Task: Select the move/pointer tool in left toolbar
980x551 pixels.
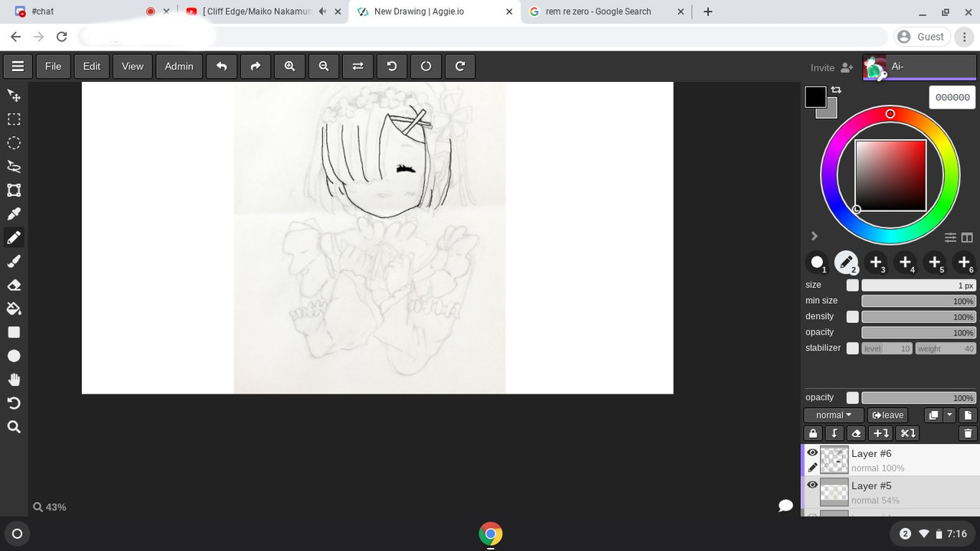Action: tap(14, 96)
